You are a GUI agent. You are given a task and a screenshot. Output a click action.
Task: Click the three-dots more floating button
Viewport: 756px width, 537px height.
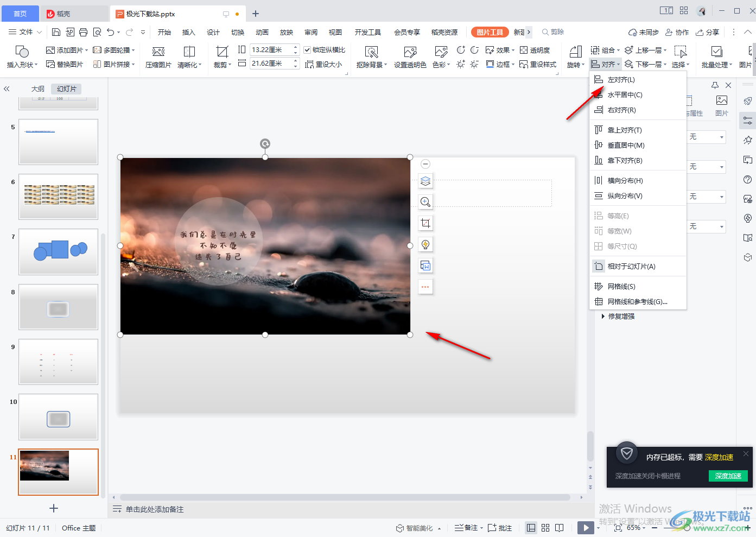(425, 287)
